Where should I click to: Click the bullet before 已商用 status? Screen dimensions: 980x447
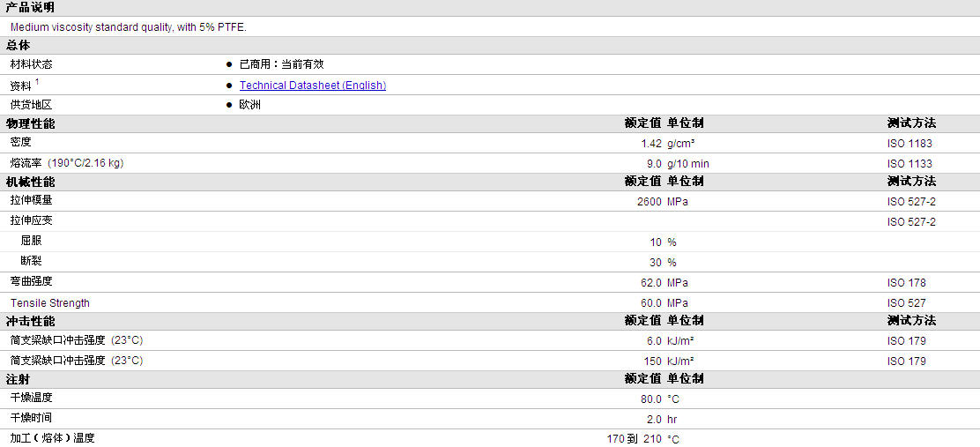(229, 64)
